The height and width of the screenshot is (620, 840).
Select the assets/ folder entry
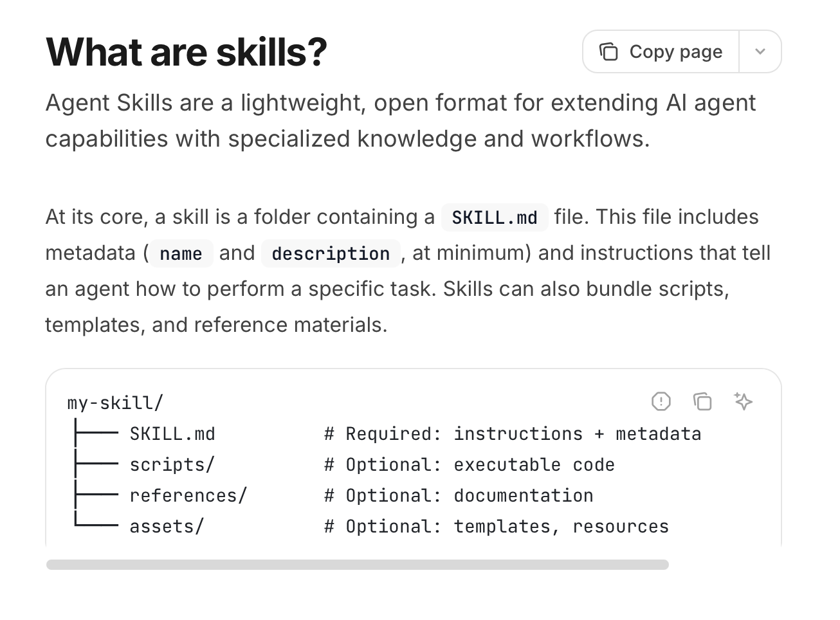coord(166,526)
